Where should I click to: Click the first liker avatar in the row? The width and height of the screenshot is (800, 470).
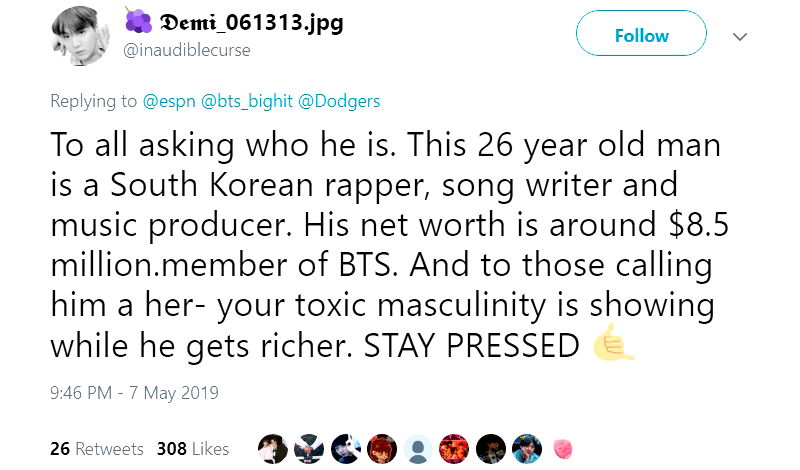pos(272,447)
